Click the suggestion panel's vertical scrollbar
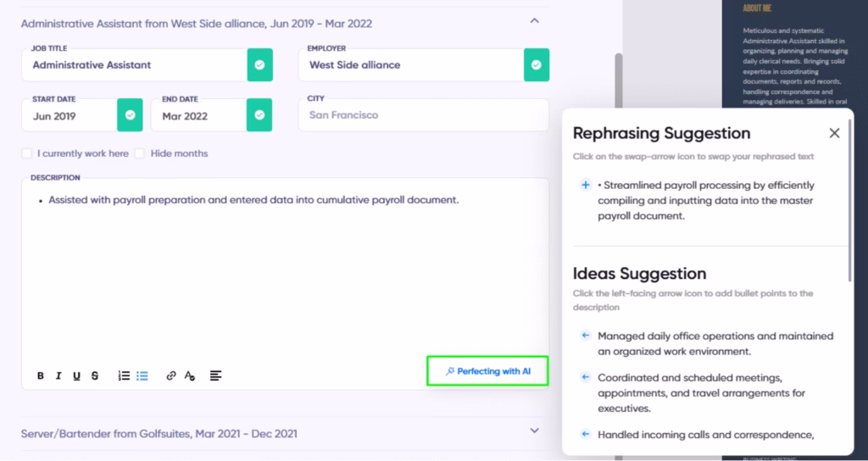This screenshot has width=868, height=461. pyautogui.click(x=850, y=212)
